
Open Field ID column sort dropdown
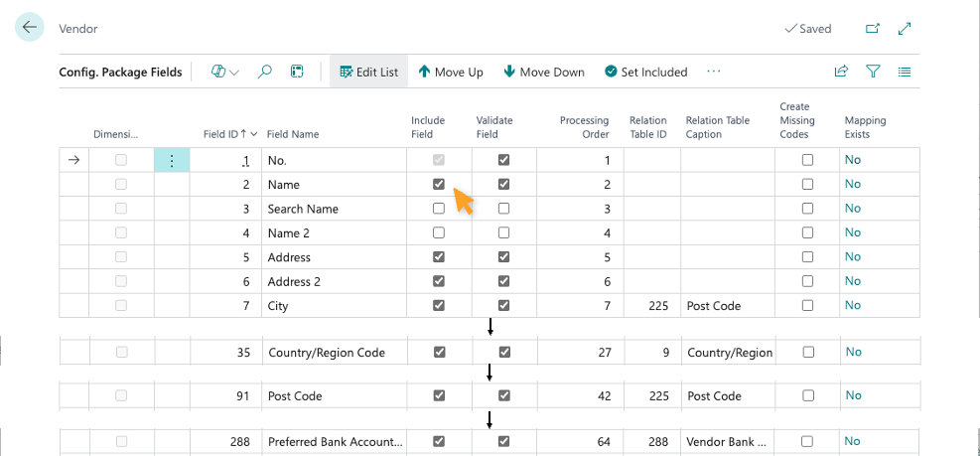point(254,134)
